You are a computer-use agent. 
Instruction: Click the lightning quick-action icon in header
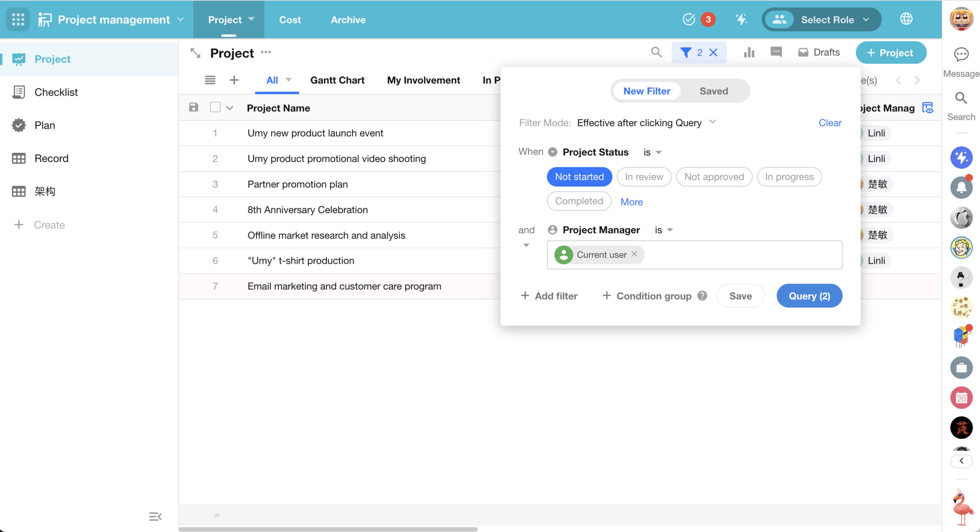741,20
